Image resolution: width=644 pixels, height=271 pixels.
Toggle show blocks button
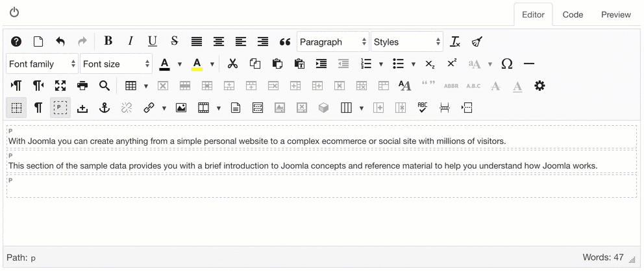(x=60, y=108)
